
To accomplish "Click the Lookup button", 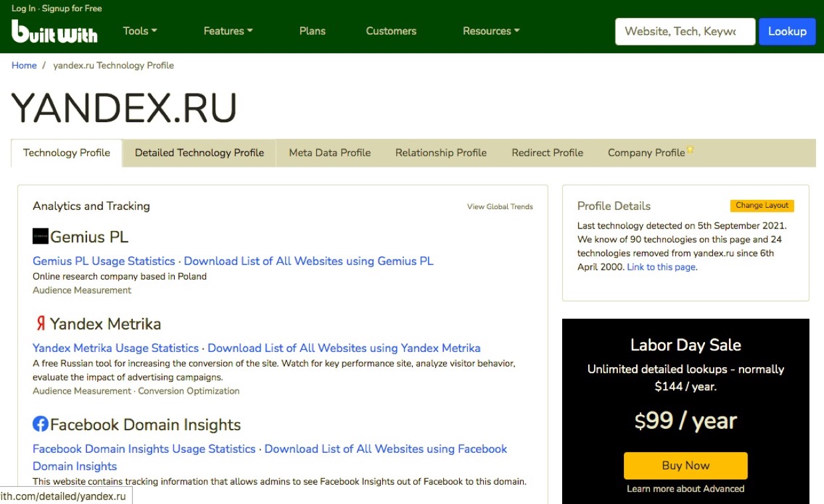I will (787, 31).
